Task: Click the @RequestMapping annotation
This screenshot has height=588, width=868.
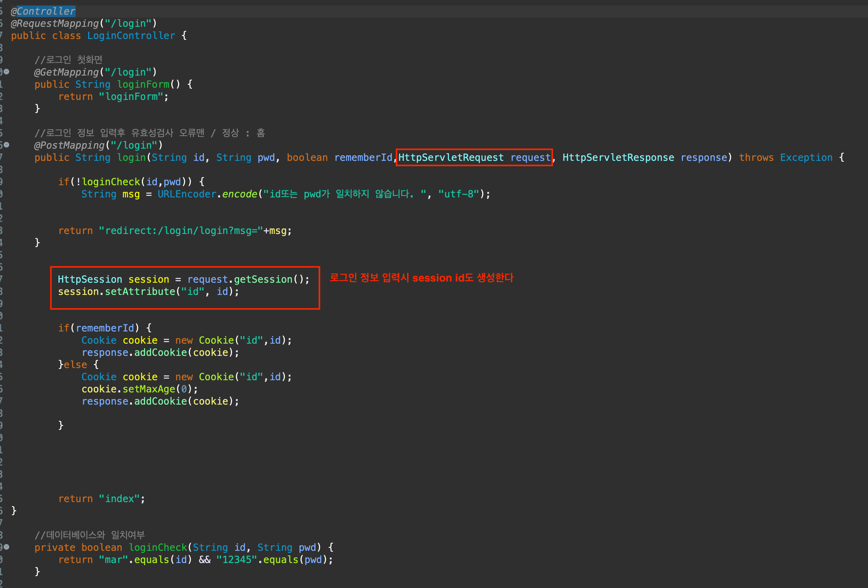Action: tap(55, 23)
